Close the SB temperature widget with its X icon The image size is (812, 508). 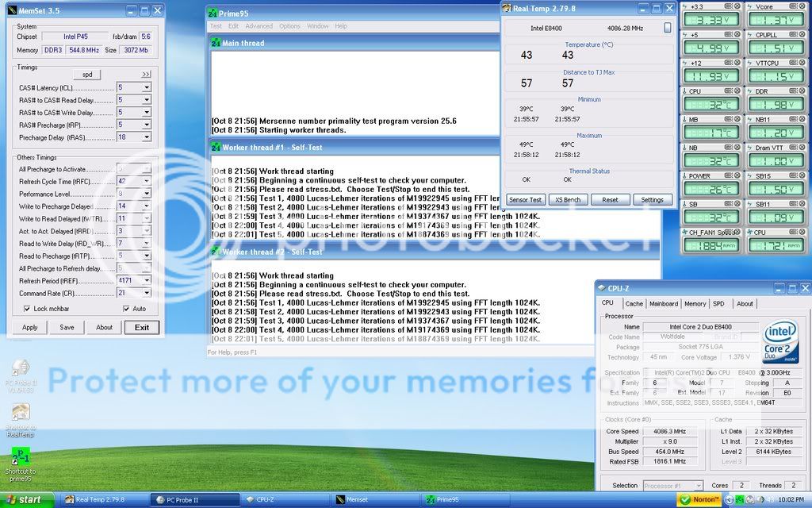coord(737,204)
